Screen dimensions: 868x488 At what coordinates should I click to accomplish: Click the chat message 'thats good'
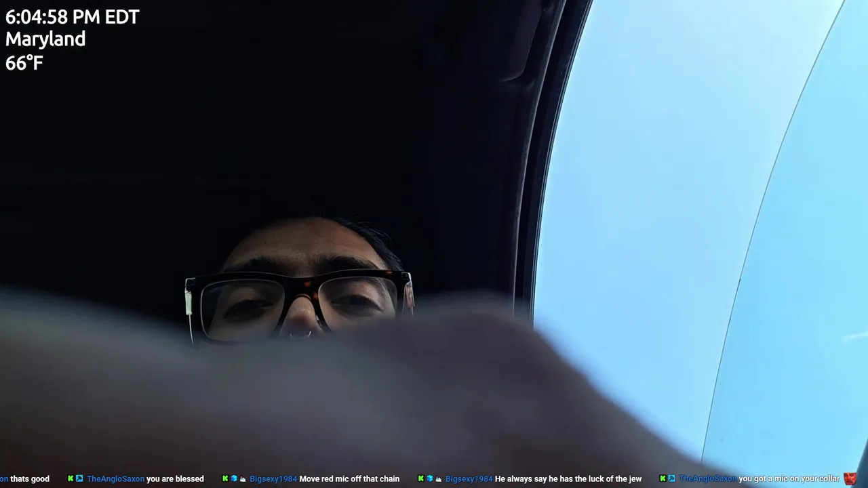point(30,479)
